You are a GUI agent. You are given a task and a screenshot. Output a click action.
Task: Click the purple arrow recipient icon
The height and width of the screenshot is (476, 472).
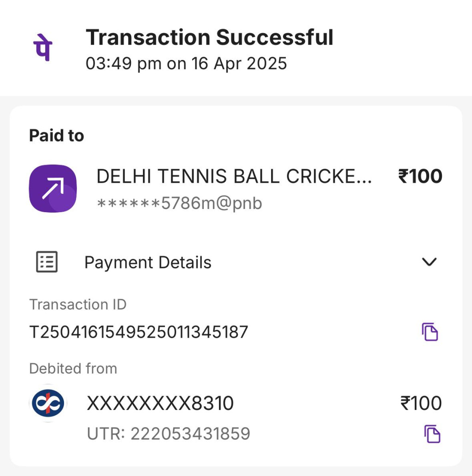pyautogui.click(x=53, y=189)
